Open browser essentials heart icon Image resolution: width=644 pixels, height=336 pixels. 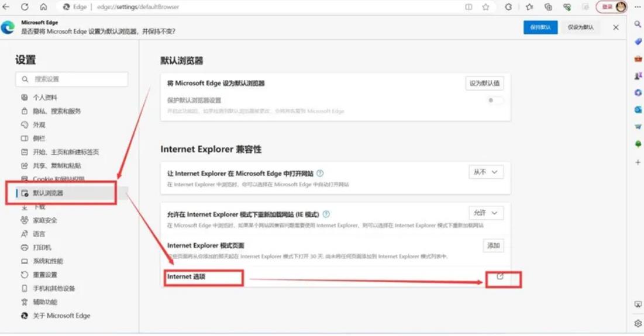point(567,7)
